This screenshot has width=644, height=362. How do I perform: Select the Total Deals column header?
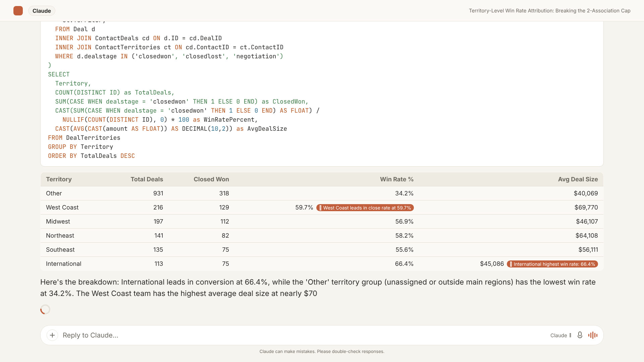[x=147, y=179]
